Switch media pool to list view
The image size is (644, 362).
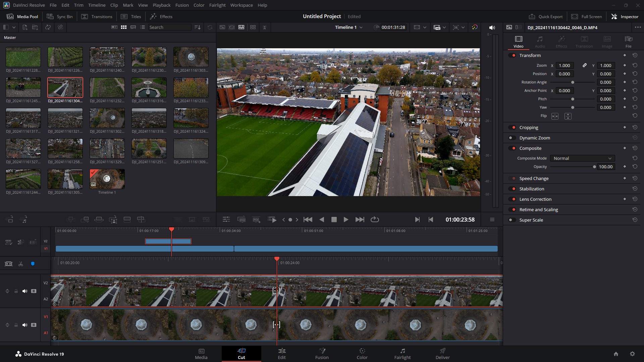[x=143, y=27]
